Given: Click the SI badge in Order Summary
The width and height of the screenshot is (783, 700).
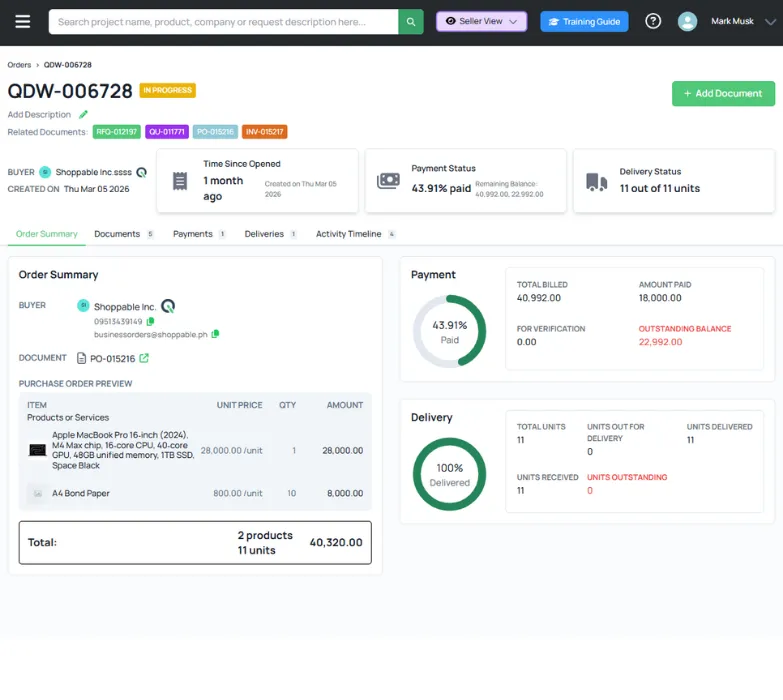Looking at the screenshot, I should [83, 305].
